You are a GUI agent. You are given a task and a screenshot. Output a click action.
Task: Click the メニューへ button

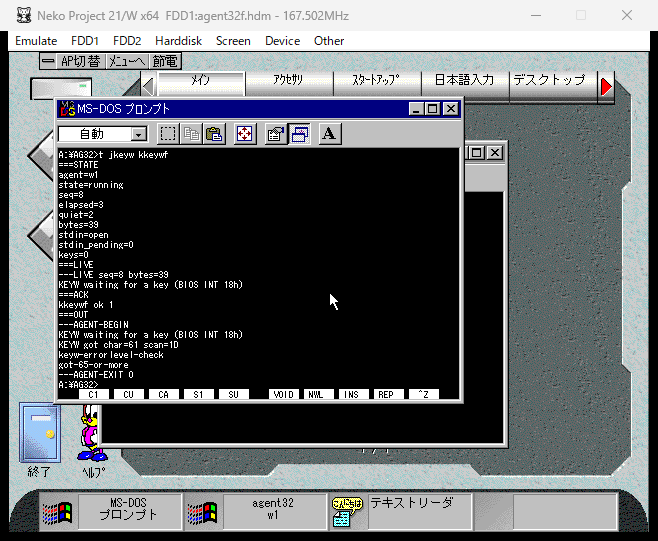pyautogui.click(x=127, y=61)
